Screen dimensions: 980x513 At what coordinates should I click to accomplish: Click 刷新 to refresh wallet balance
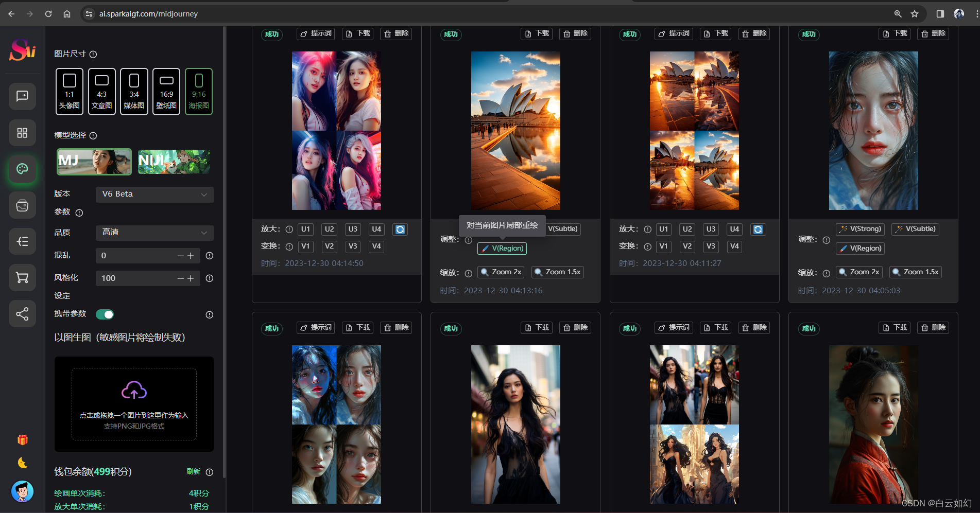[x=193, y=472]
